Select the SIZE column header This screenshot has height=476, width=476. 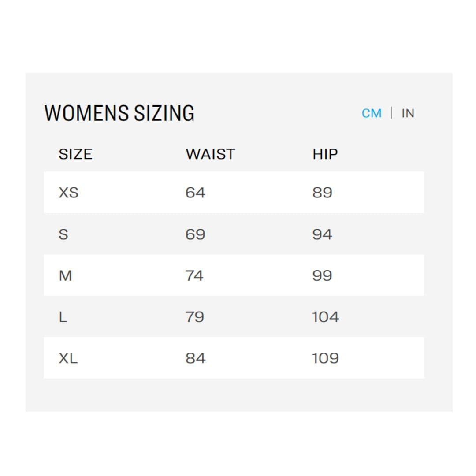pos(75,154)
